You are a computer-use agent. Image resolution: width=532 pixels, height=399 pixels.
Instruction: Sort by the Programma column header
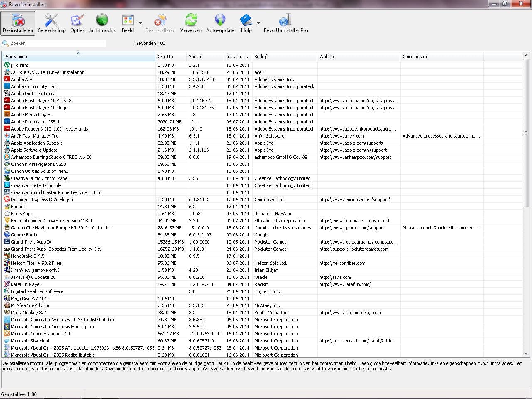click(x=79, y=57)
